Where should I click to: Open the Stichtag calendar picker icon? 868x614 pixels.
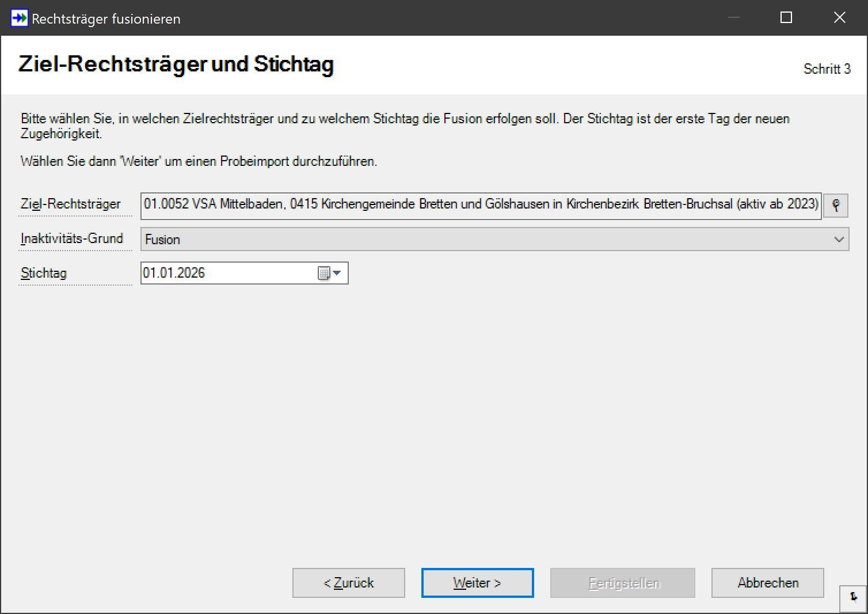[329, 273]
